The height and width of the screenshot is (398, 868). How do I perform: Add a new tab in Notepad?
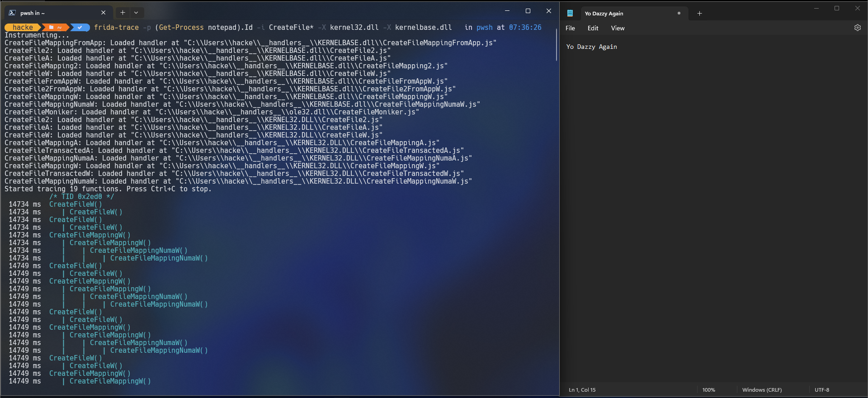(699, 14)
